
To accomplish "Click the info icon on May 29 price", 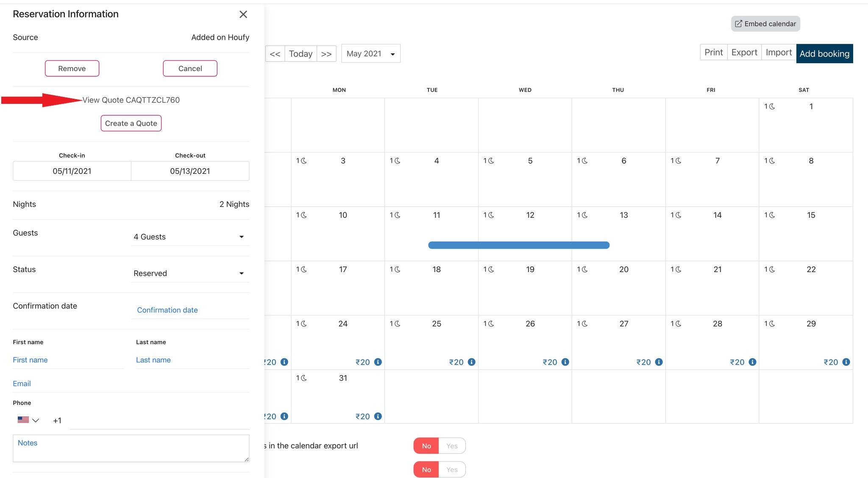I will (x=846, y=362).
